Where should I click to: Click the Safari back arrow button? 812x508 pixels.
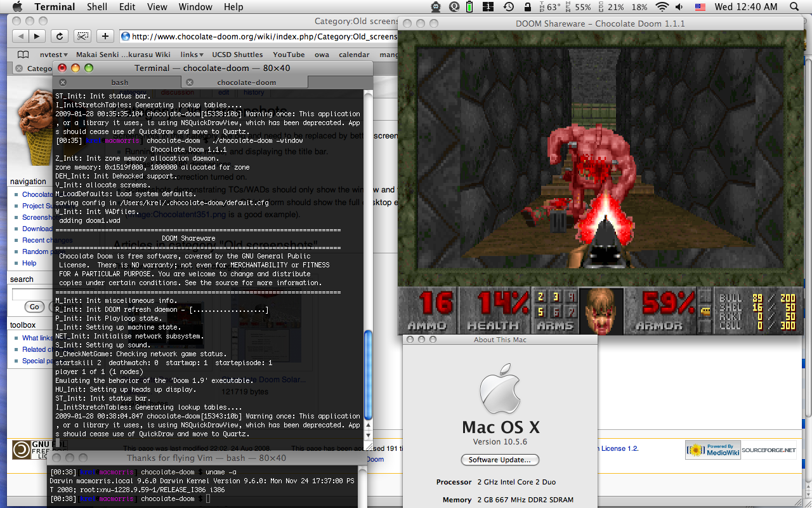click(21, 36)
